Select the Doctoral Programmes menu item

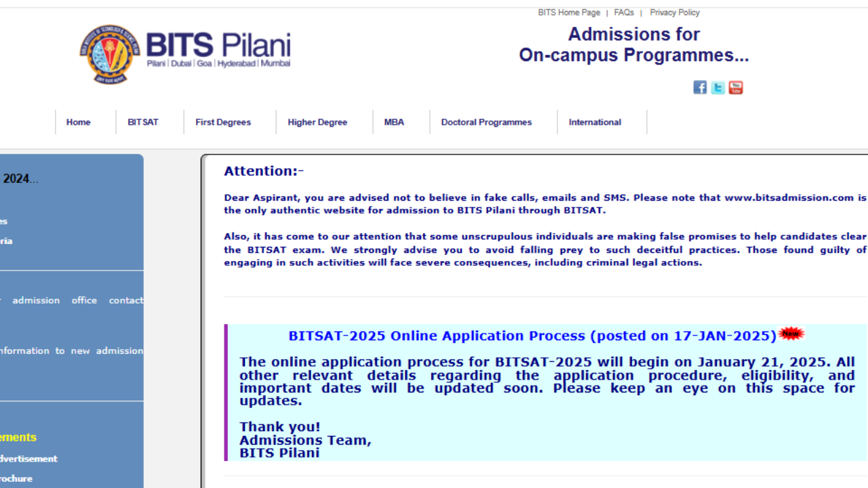(x=486, y=122)
